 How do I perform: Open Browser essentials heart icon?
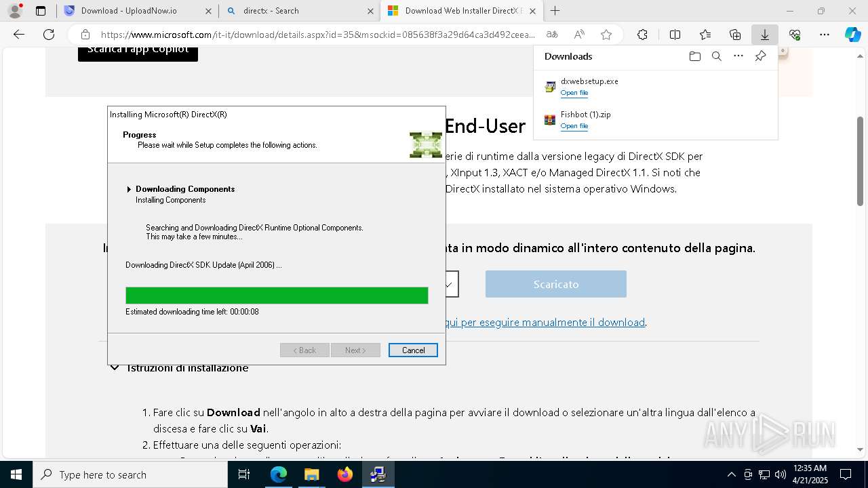795,35
